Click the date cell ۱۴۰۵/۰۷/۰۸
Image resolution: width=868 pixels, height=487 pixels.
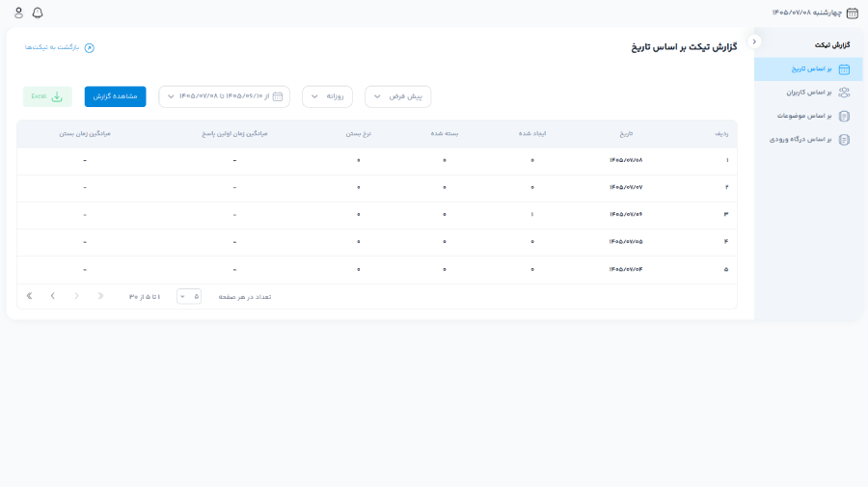[x=626, y=160]
